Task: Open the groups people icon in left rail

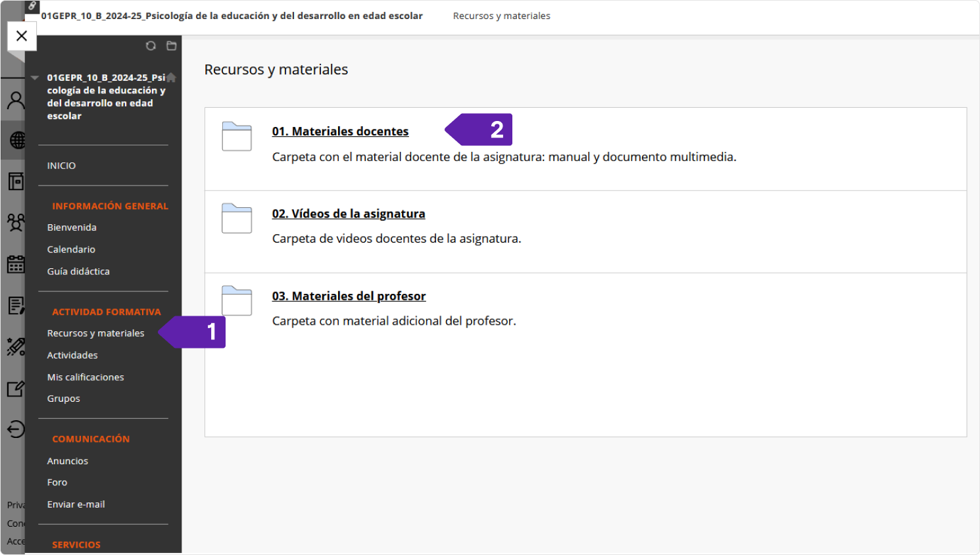Action: (16, 223)
